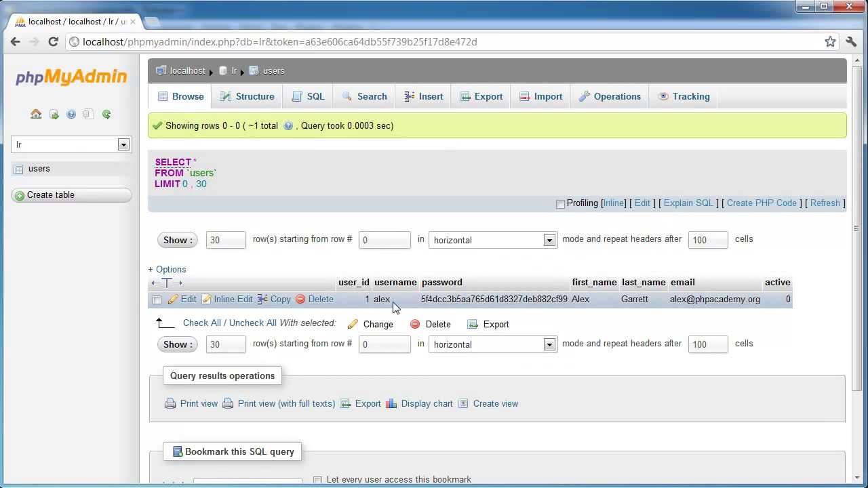This screenshot has width=868, height=488.
Task: Click users table icon in sidebar
Action: (18, 169)
